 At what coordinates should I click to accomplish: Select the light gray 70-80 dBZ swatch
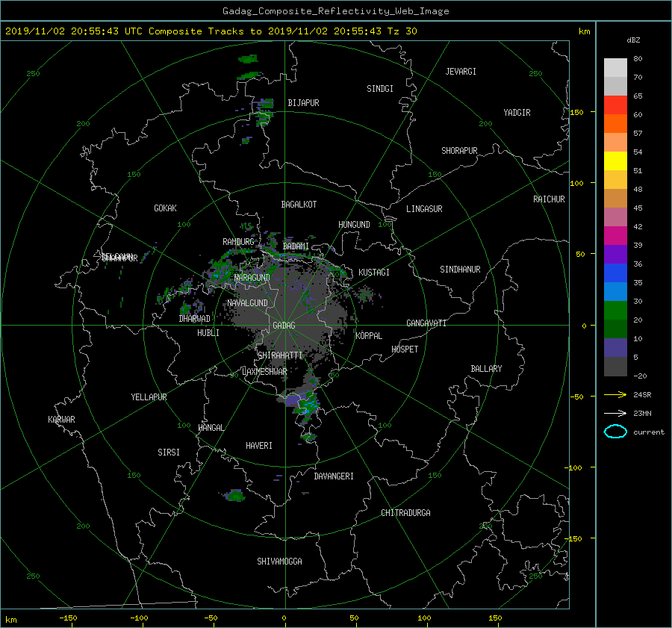(x=615, y=68)
